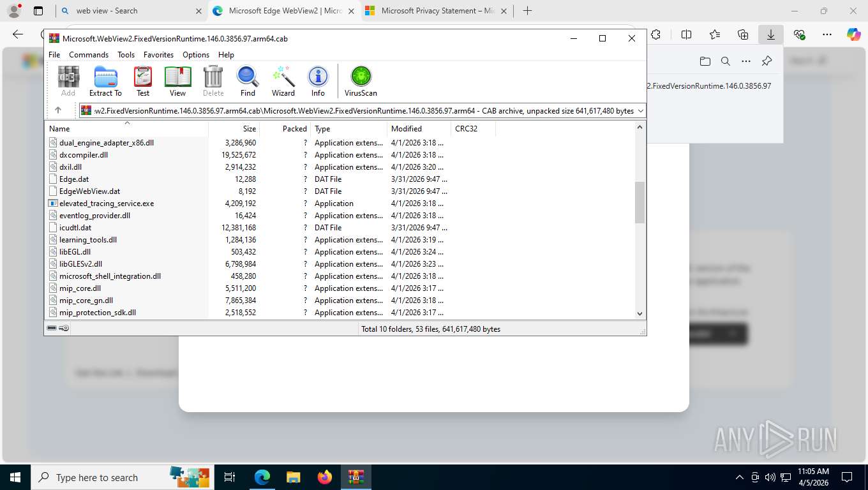
Task: Open the Favorites menu
Action: pyautogui.click(x=158, y=55)
